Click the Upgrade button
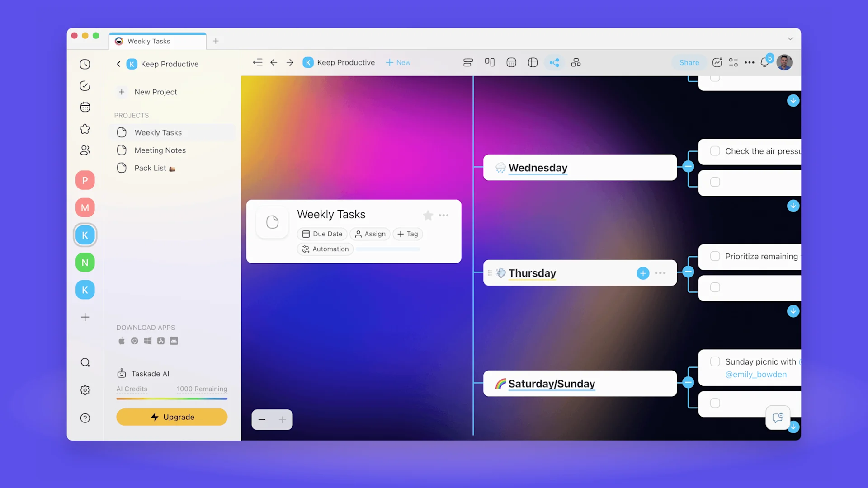Screen dimensions: 868x488 click(x=172, y=417)
